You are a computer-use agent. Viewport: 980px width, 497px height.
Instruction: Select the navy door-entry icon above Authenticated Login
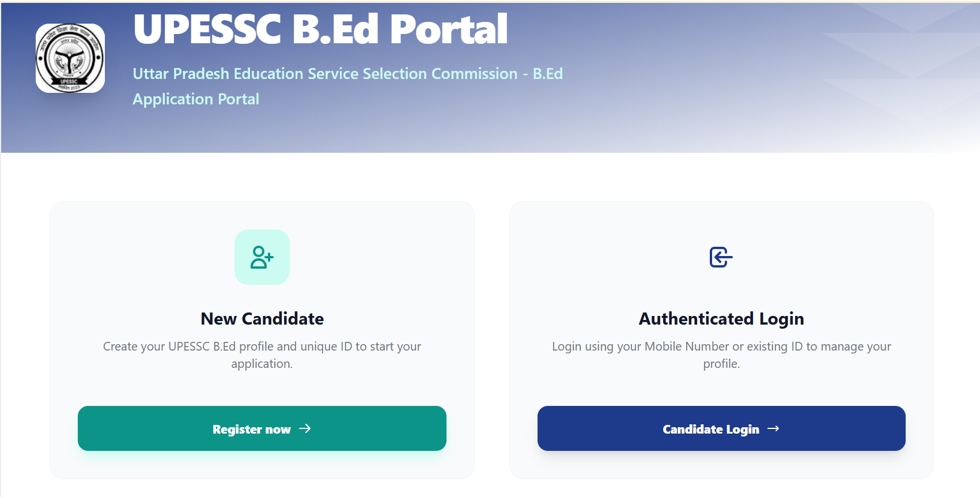coord(721,257)
